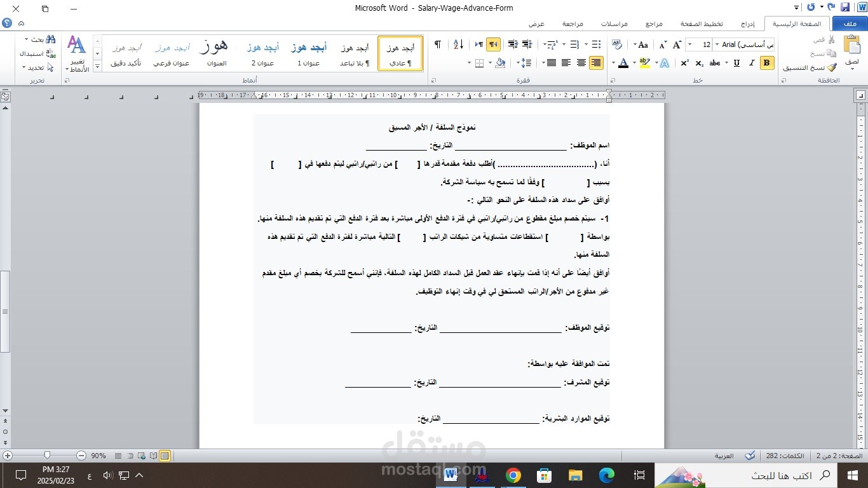Expand the styles gallery More arrow
This screenshot has width=868, height=488.
(97, 67)
